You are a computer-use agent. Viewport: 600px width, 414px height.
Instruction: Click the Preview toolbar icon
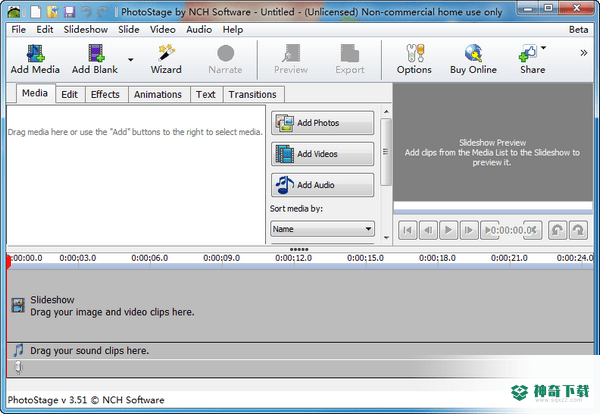point(291,53)
